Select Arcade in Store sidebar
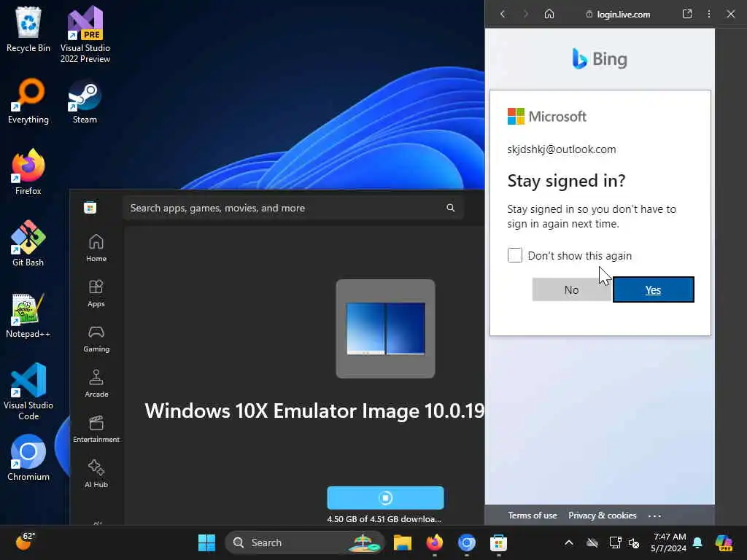 pyautogui.click(x=96, y=384)
